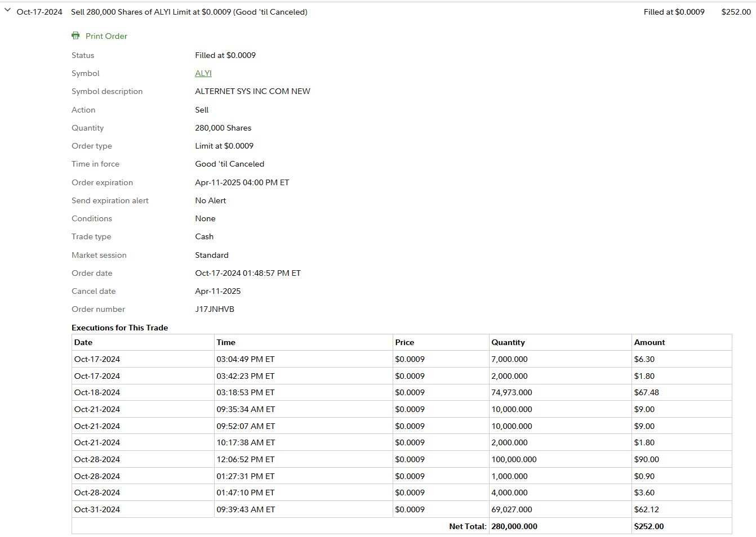Click the Amount column header
Screen dimensions: 756x537
pyautogui.click(x=650, y=342)
